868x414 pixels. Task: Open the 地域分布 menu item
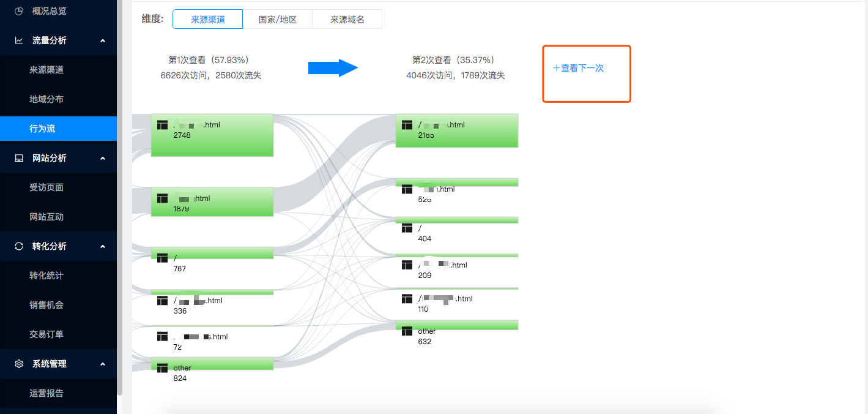tap(46, 99)
